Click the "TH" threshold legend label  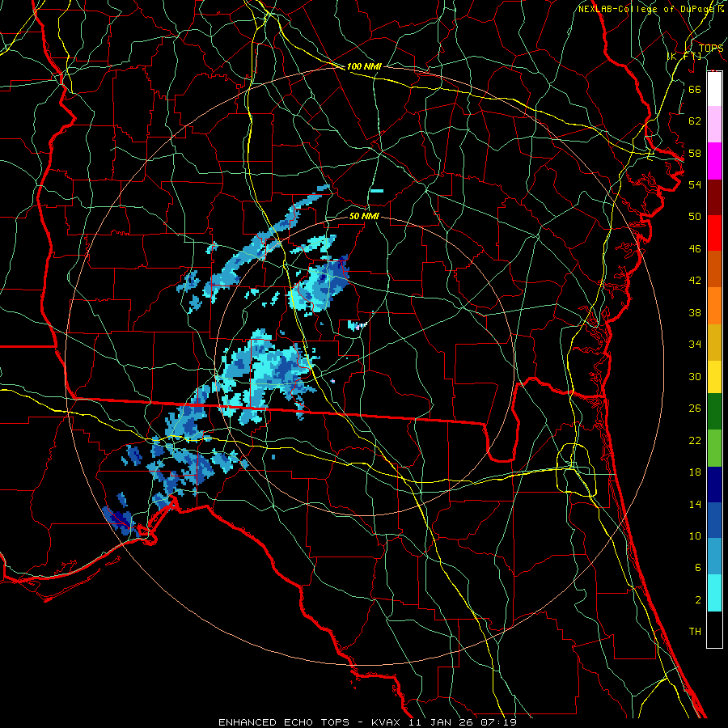pos(695,632)
